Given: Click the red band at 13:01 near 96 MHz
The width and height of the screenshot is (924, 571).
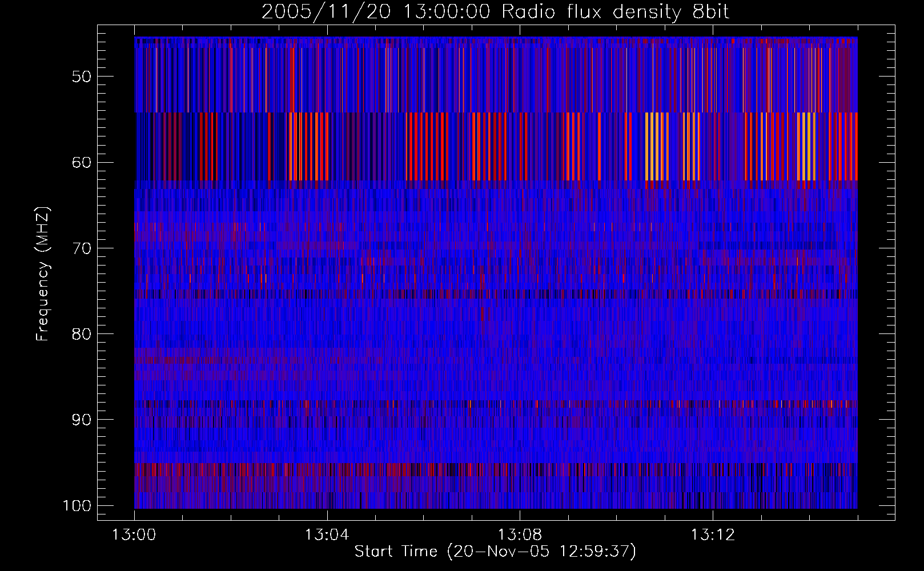Looking at the screenshot, I should (x=183, y=471).
